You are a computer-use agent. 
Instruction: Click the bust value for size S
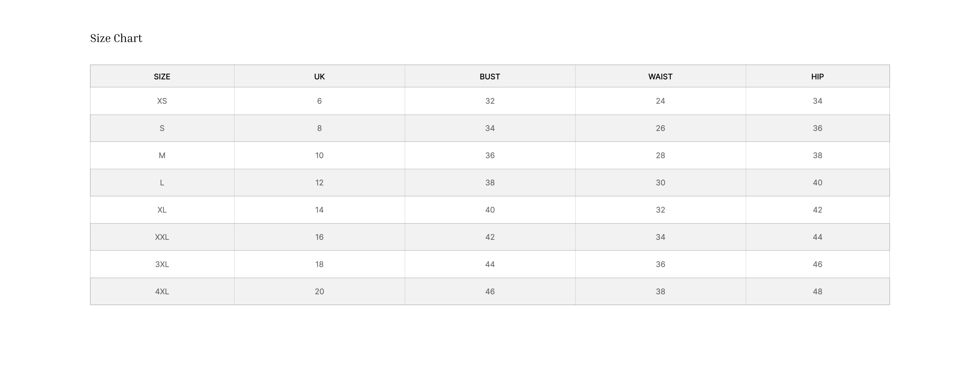(x=490, y=128)
